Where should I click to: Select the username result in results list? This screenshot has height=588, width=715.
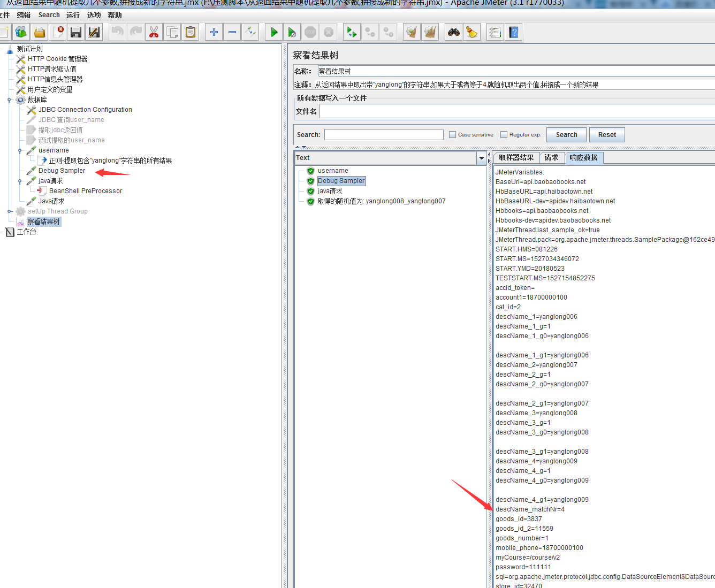(x=333, y=171)
